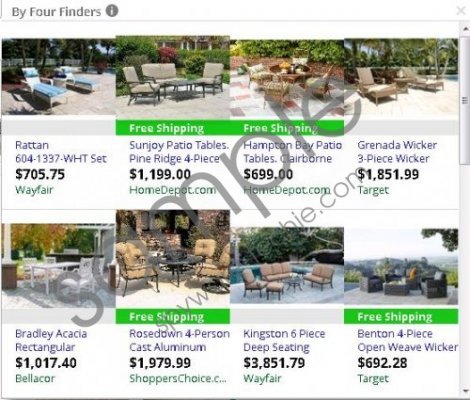Click the Wayfair seller under Rattan set
Viewport: 470px width, 400px height.
click(x=34, y=190)
